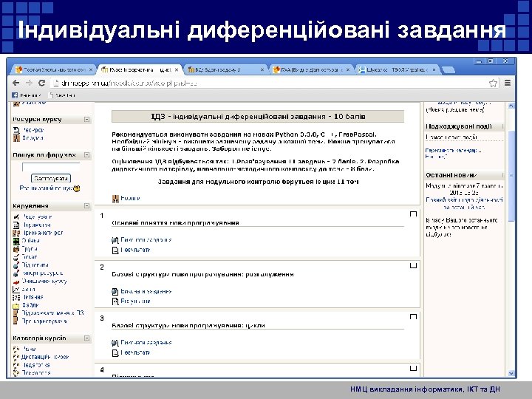Open Очищення курсу in the Керування block

[x=44, y=282]
